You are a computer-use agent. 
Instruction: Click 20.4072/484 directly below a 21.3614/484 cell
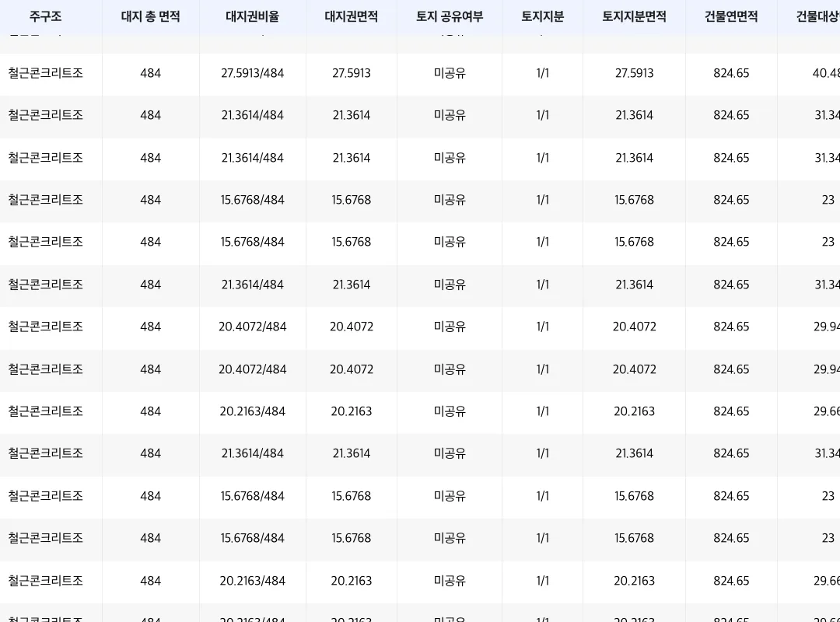252,327
